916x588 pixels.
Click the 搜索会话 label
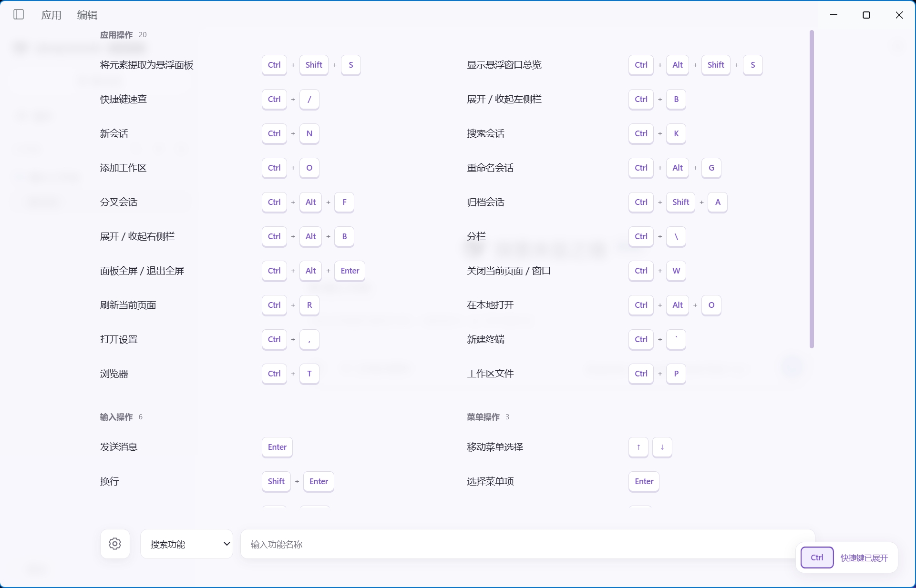coord(485,133)
